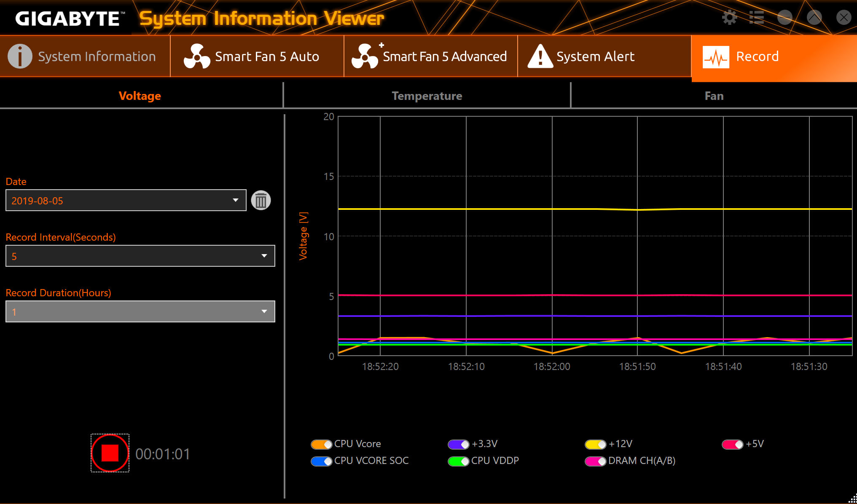Click the 2019-08-05 date field
The image size is (857, 504).
(x=126, y=200)
